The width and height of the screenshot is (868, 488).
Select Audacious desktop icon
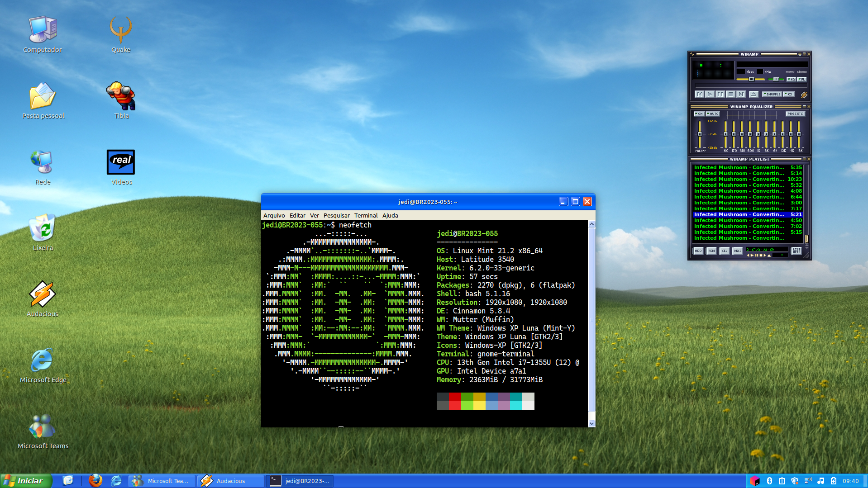43,299
